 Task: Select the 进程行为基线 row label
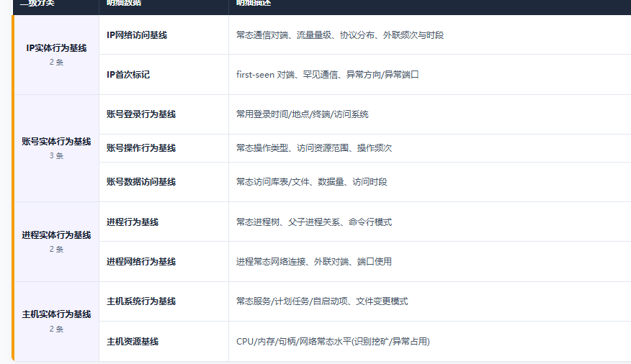(133, 222)
